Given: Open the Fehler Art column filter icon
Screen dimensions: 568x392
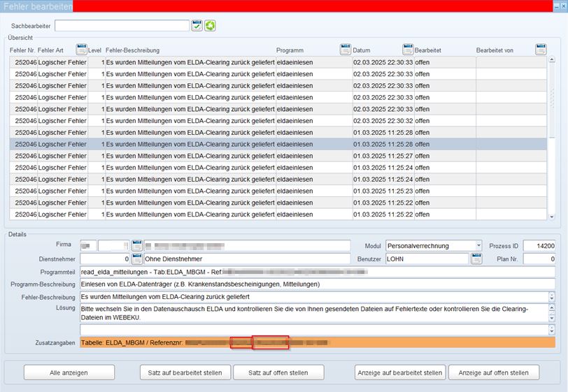Looking at the screenshot, I should click(81, 50).
